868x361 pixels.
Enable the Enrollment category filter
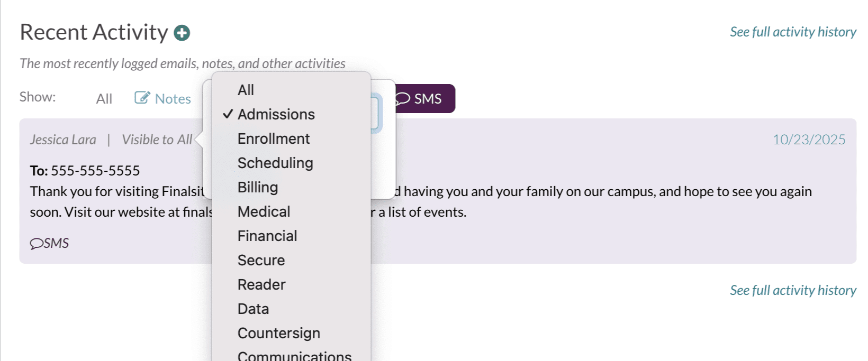[x=273, y=138]
